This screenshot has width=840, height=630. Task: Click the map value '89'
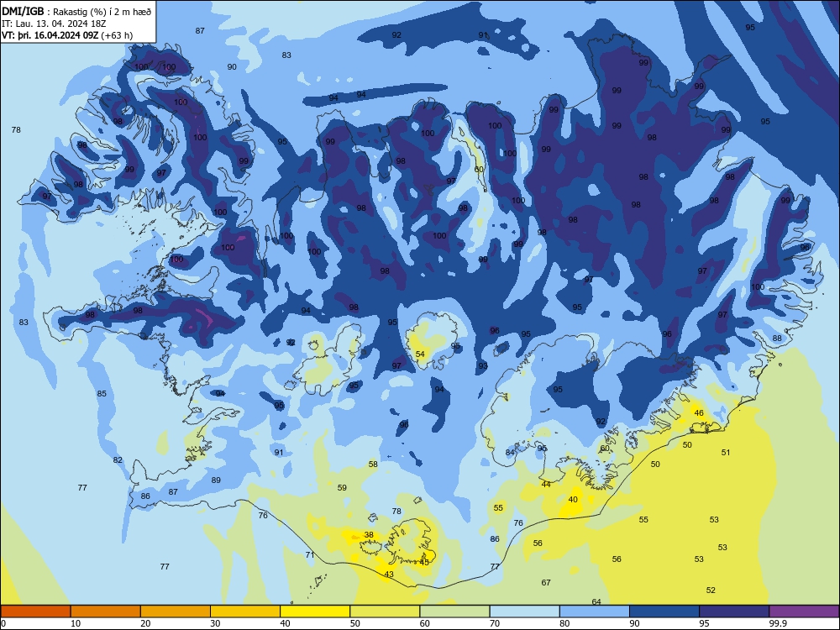pos(216,480)
